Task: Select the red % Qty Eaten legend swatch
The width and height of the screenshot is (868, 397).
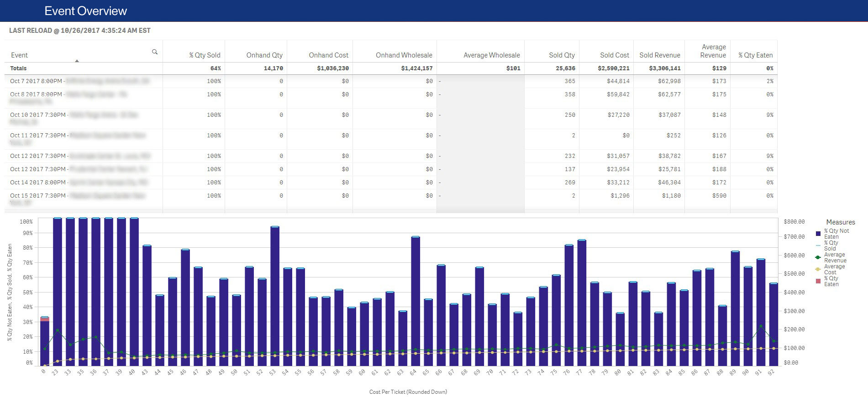Action: 818,281
